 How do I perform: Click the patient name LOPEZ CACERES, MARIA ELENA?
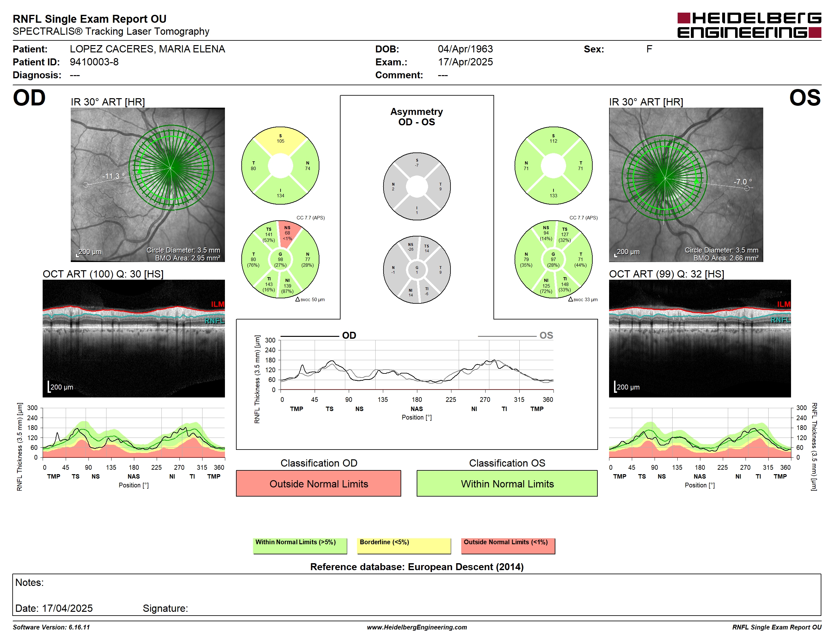[x=148, y=49]
